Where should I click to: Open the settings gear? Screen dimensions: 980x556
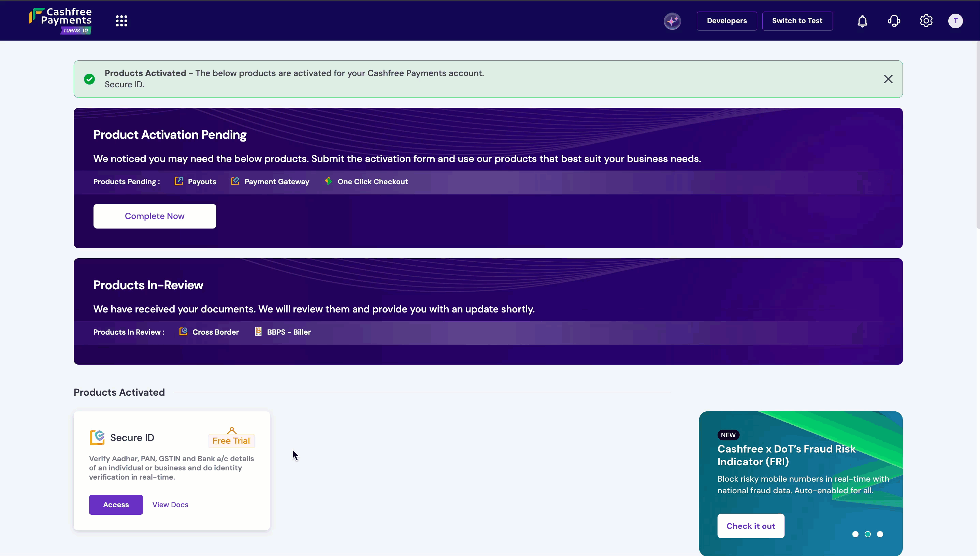[x=926, y=21]
